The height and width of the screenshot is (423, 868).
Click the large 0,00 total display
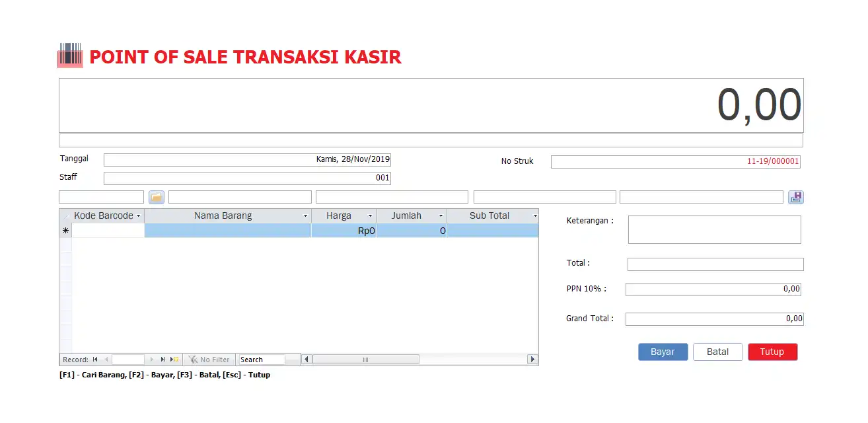[x=431, y=105]
